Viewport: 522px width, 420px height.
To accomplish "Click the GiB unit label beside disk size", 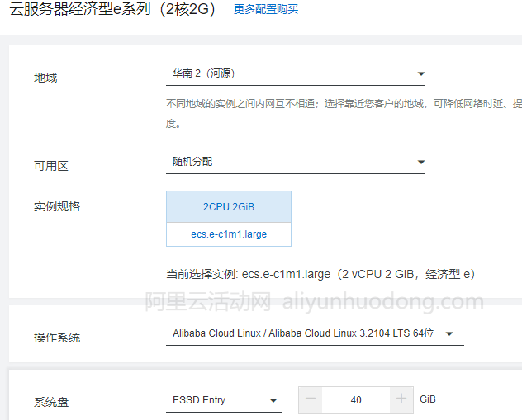I will tap(428, 399).
